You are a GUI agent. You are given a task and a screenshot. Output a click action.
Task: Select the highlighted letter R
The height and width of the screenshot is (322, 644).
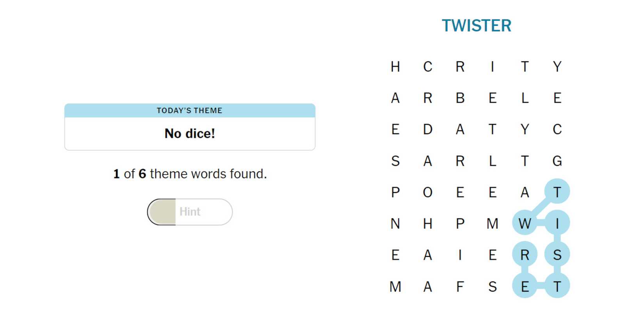(x=525, y=255)
